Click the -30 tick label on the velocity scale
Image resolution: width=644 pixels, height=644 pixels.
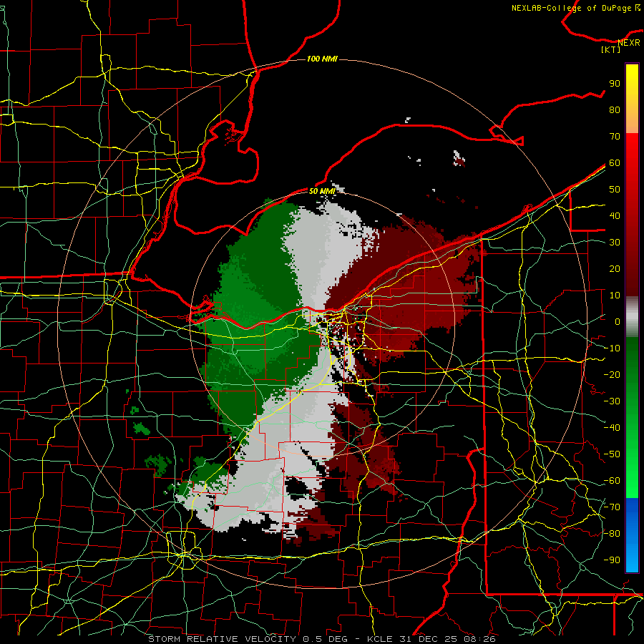click(612, 401)
